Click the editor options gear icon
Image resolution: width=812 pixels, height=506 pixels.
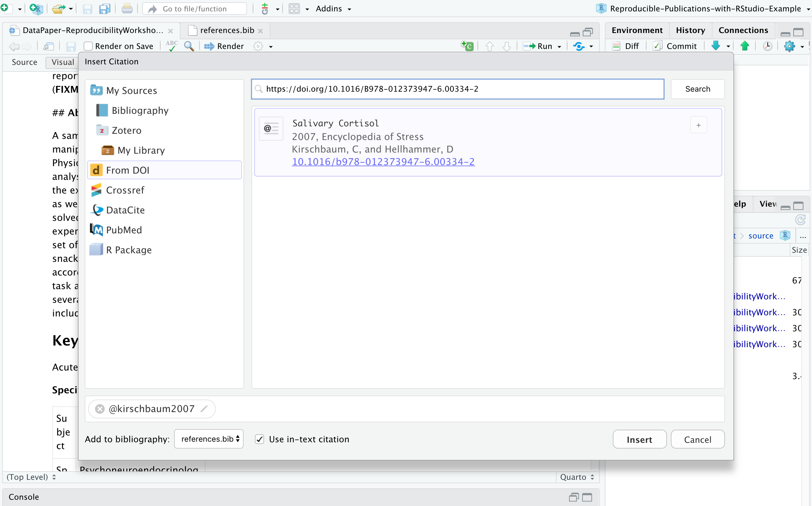(258, 46)
